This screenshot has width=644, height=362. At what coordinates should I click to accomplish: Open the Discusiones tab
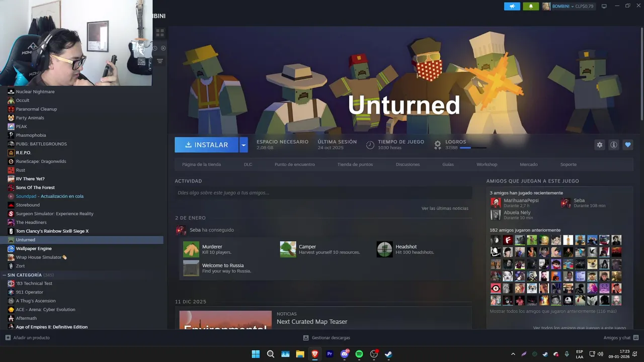click(408, 164)
